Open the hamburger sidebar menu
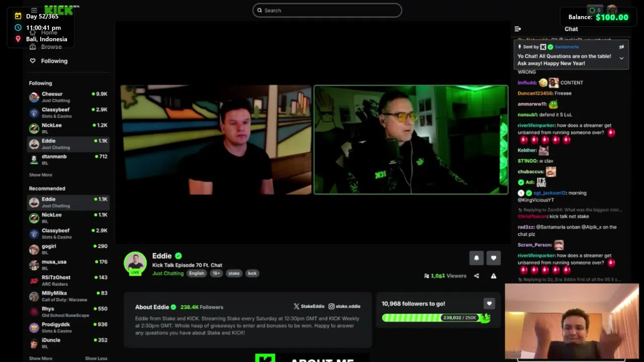The width and height of the screenshot is (644, 362). click(x=34, y=10)
